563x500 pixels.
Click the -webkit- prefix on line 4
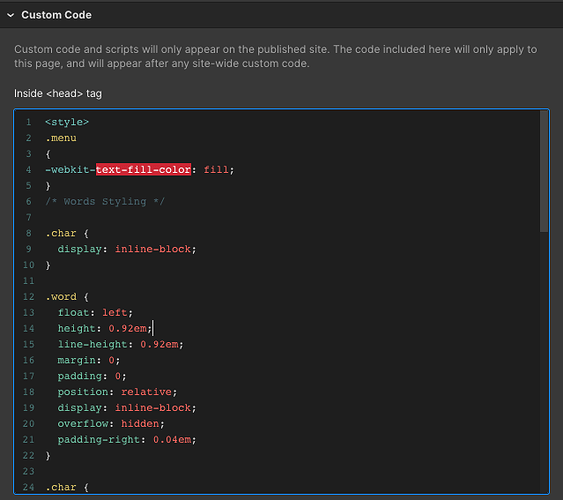70,169
